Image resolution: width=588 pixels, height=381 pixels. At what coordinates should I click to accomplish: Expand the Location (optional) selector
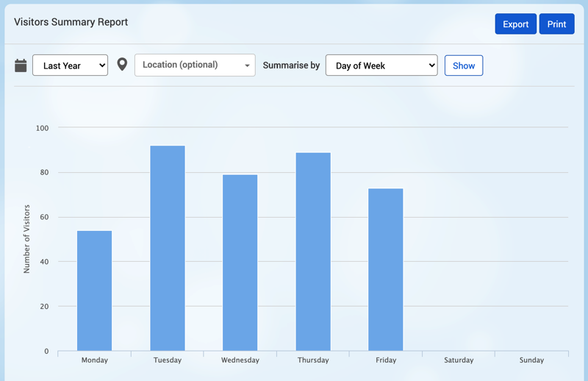195,65
